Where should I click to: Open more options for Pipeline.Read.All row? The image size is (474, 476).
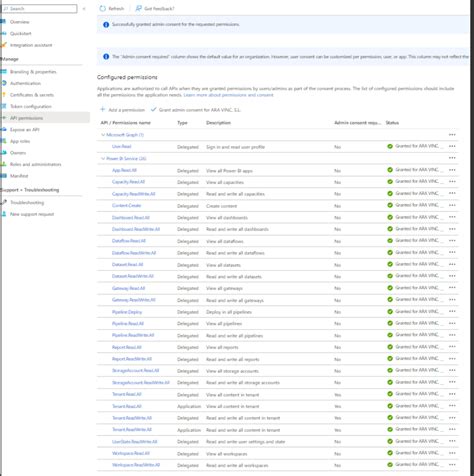452,323
